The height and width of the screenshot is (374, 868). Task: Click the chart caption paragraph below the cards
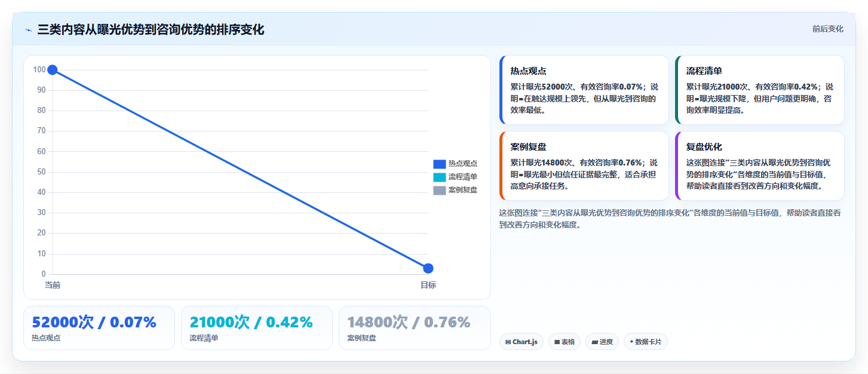670,219
